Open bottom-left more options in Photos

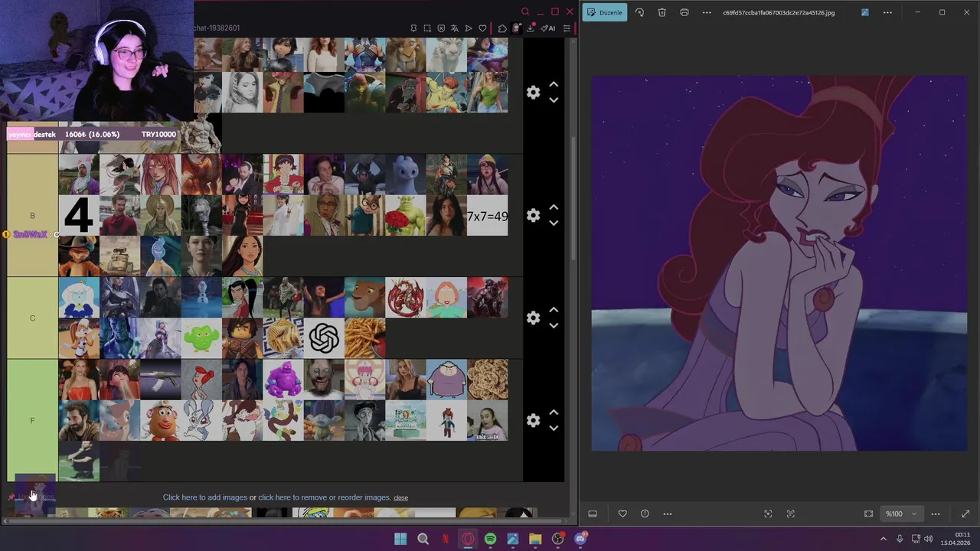pyautogui.click(x=667, y=514)
